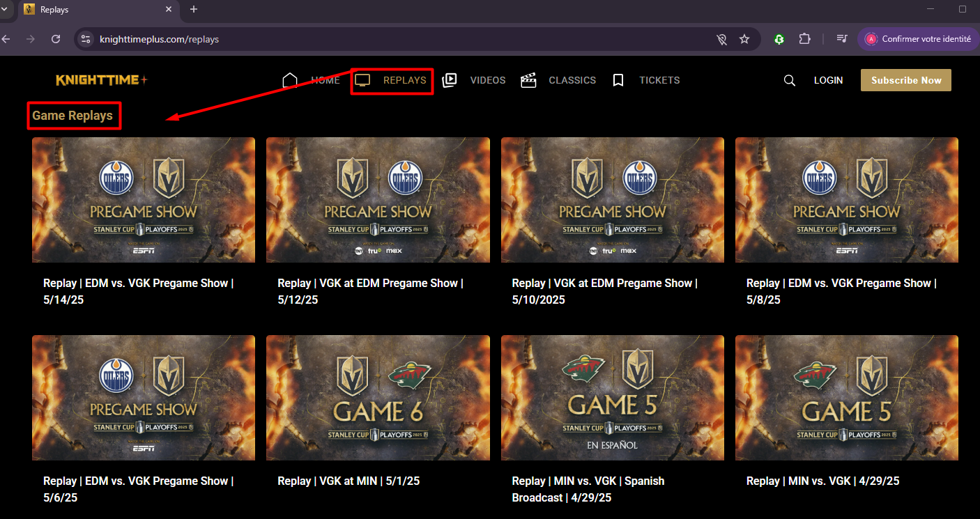Click title 'Replay | EDM vs. VGK Pregame Show | 5/14/25'
The width and height of the screenshot is (980, 519).
coord(138,291)
